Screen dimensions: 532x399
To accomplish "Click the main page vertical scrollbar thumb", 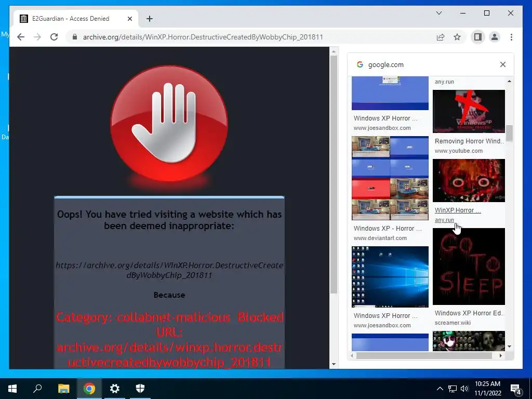I will click(334, 175).
